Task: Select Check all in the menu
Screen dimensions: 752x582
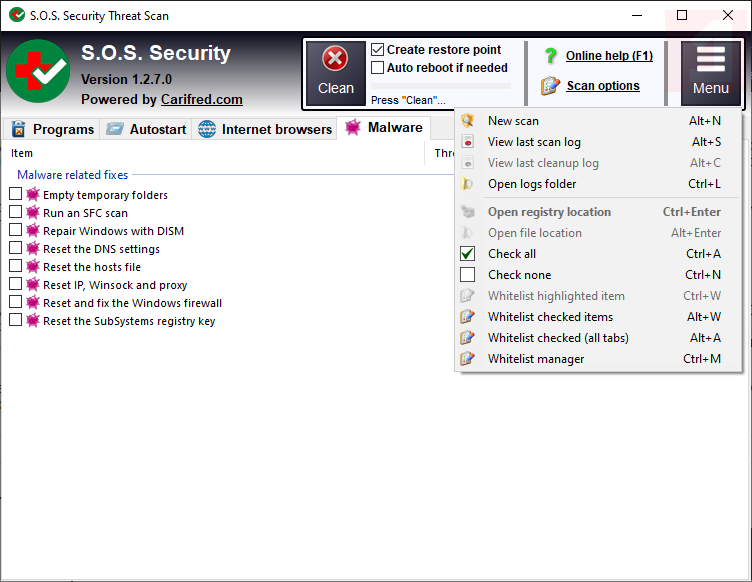Action: click(x=598, y=254)
